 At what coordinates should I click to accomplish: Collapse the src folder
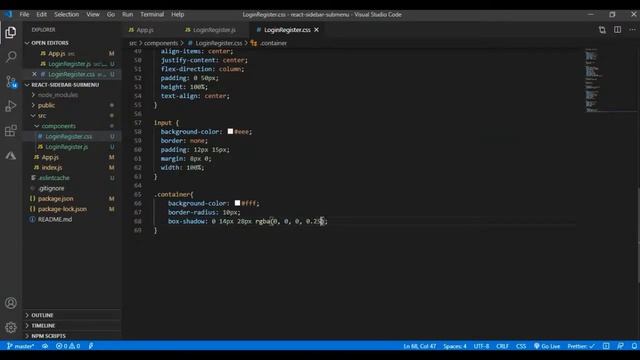72,116
